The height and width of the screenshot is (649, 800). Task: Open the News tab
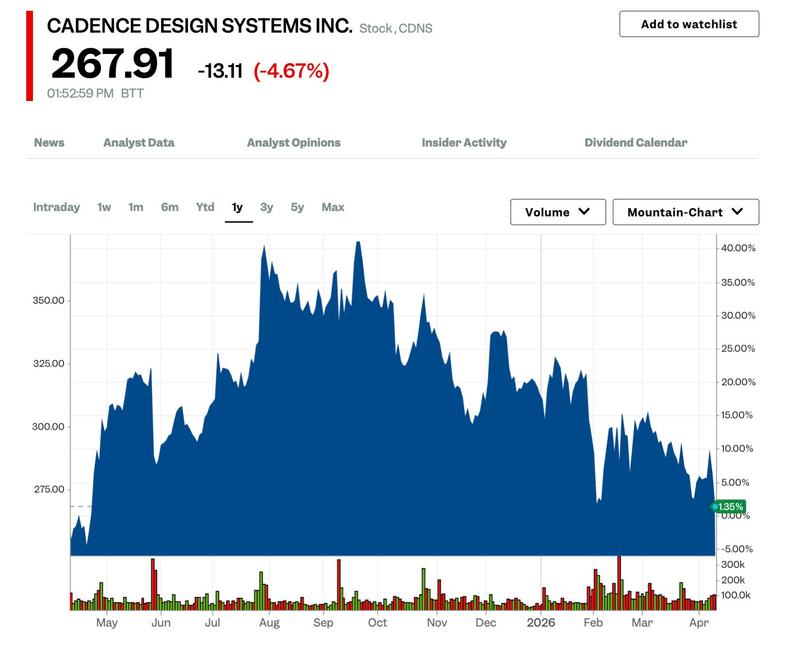[49, 142]
